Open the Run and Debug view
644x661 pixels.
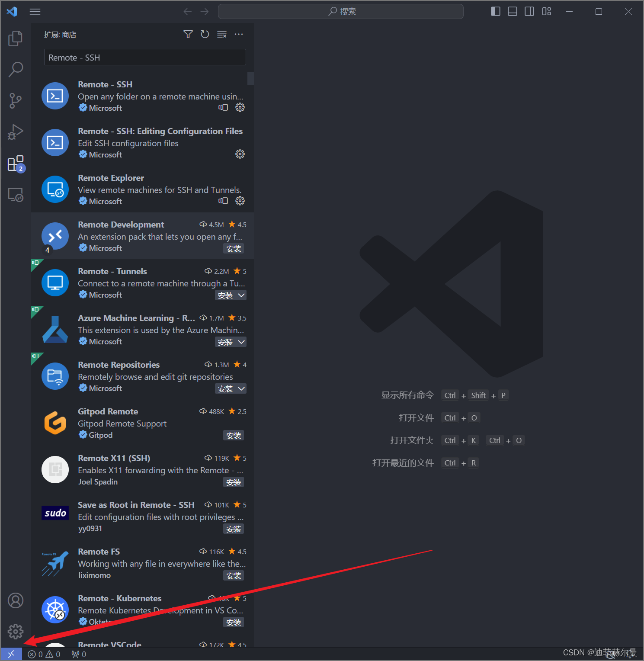16,132
